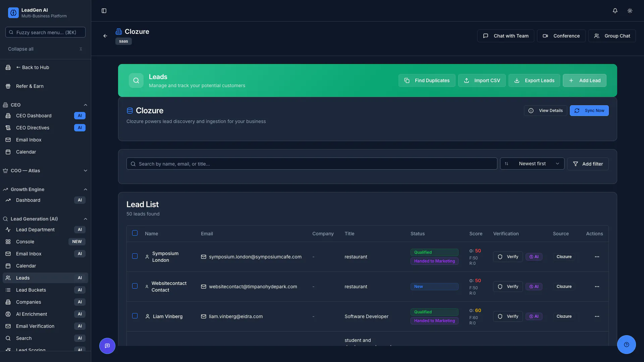Check the Liam Vinberg row checkbox

[135, 316]
